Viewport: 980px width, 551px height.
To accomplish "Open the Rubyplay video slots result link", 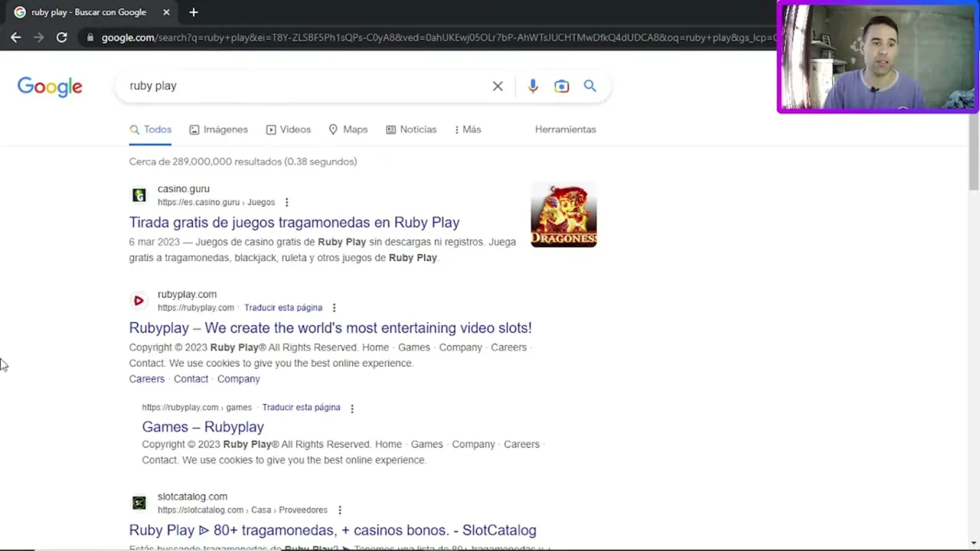I will click(x=330, y=328).
